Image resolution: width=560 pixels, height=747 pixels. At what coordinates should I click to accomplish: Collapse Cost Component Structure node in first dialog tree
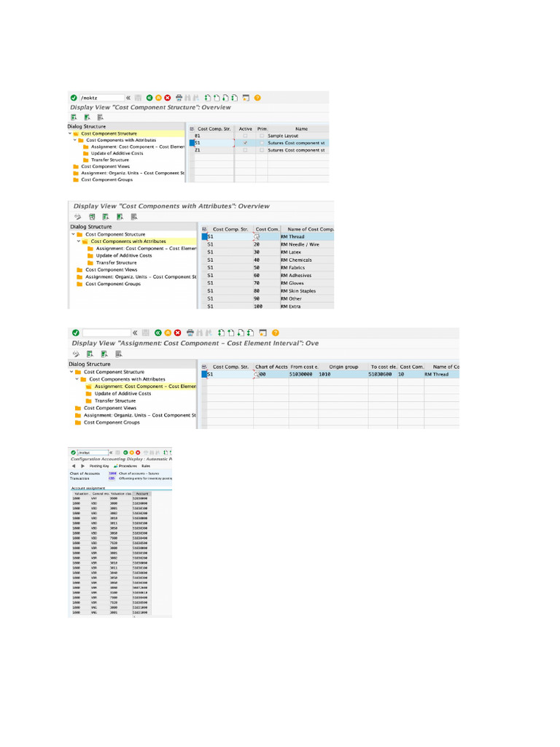[70, 134]
